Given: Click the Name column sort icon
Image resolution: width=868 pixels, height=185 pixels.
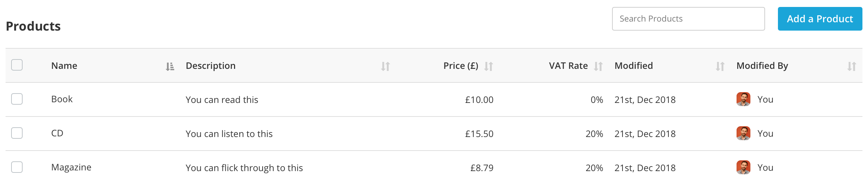Looking at the screenshot, I should (x=170, y=66).
